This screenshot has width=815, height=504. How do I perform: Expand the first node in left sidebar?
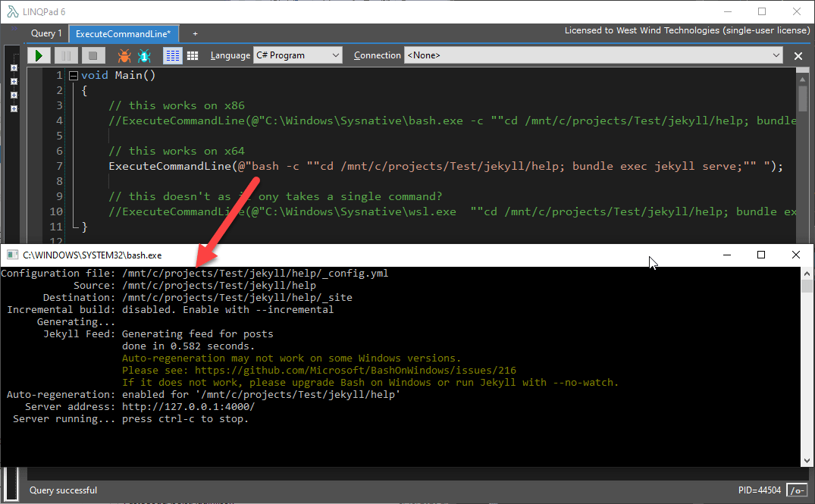[x=14, y=68]
